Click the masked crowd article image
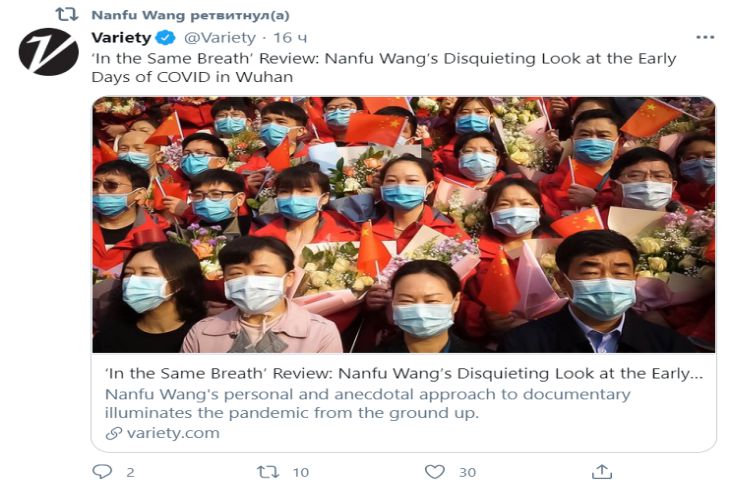Screen dimensions: 730x486 (404, 225)
